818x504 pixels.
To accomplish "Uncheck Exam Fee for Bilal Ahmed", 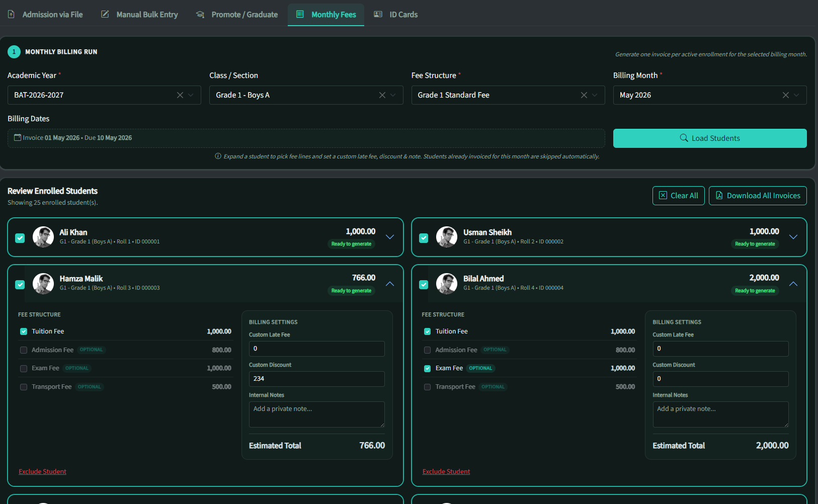I will (x=428, y=369).
